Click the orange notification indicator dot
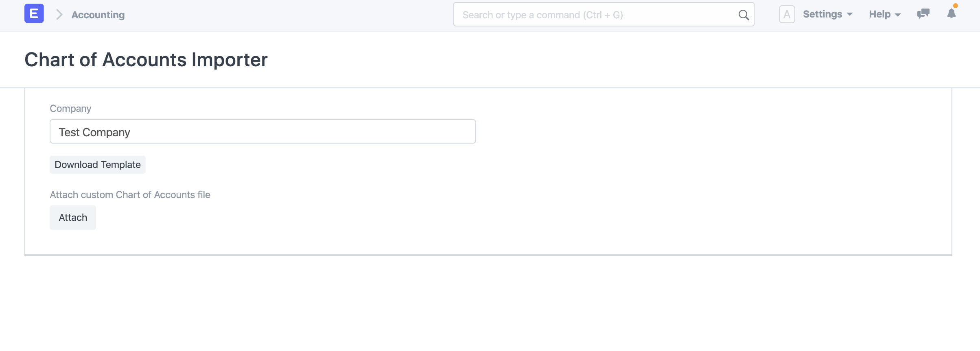Viewport: 980px width, 351px height. point(956,6)
